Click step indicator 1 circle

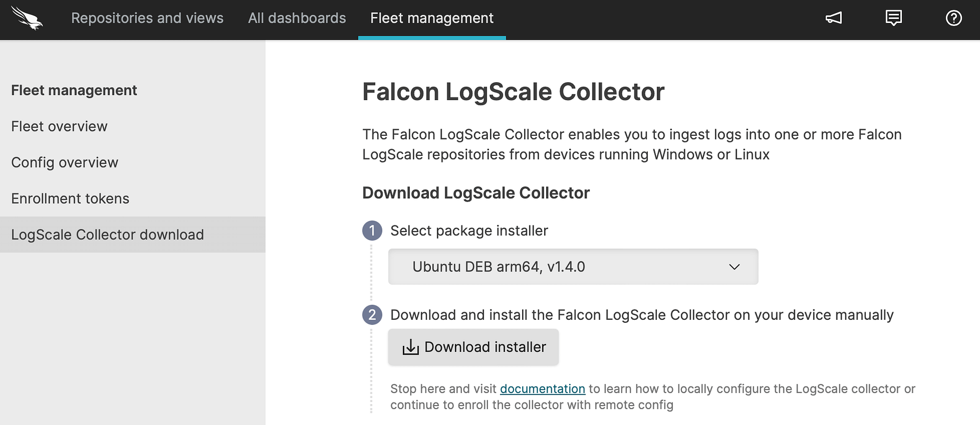click(x=372, y=230)
